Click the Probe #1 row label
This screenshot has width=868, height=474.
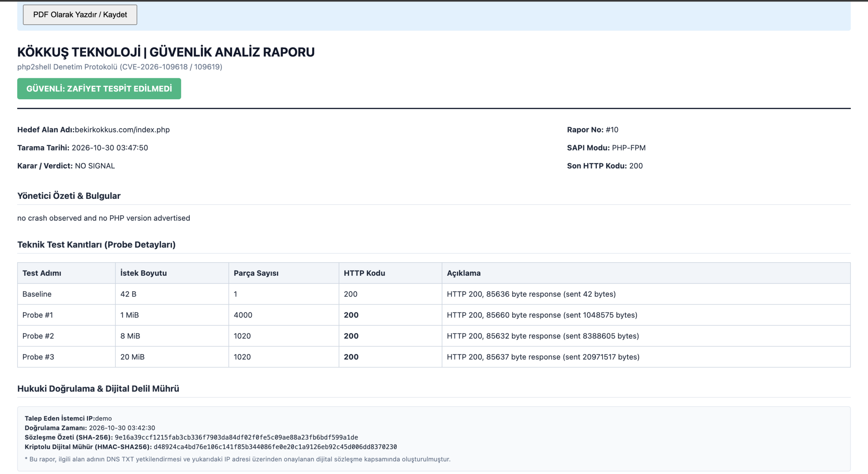click(38, 315)
